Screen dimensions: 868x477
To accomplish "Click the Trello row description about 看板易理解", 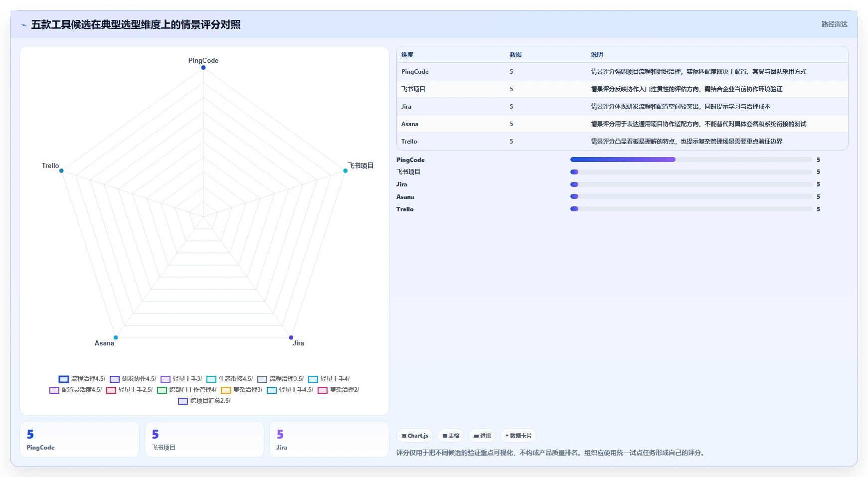I will pos(687,142).
